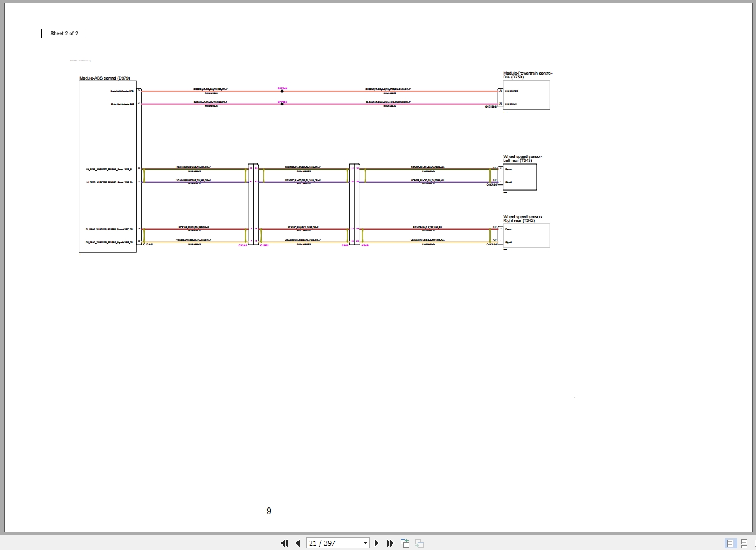Image resolution: width=756 pixels, height=550 pixels.
Task: Click page number 9 at page bottom
Action: click(269, 511)
